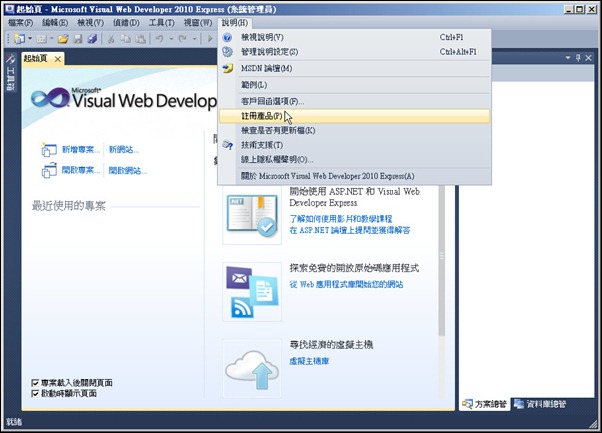This screenshot has height=433, width=602.
Task: Click the Redo arrow icon
Action: click(182, 39)
